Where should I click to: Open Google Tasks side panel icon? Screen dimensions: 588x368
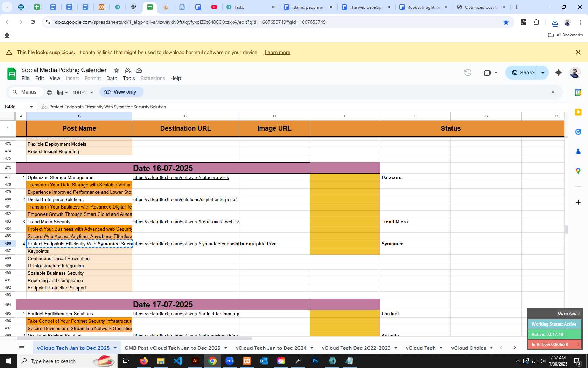click(578, 132)
